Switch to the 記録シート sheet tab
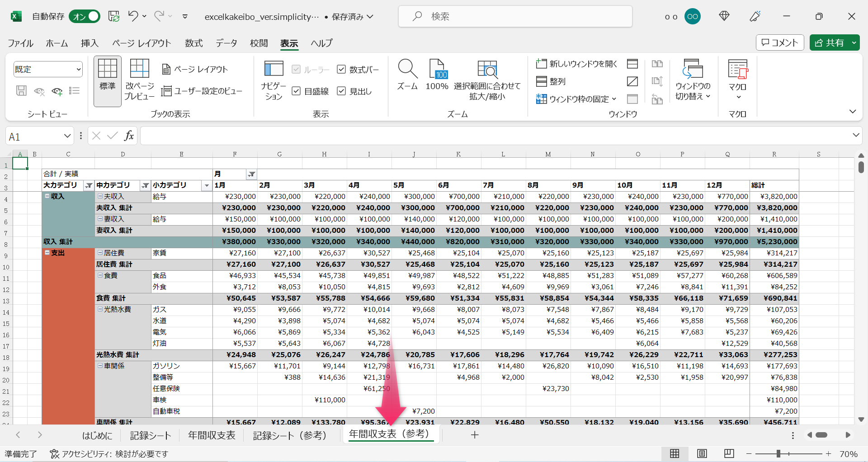 151,435
